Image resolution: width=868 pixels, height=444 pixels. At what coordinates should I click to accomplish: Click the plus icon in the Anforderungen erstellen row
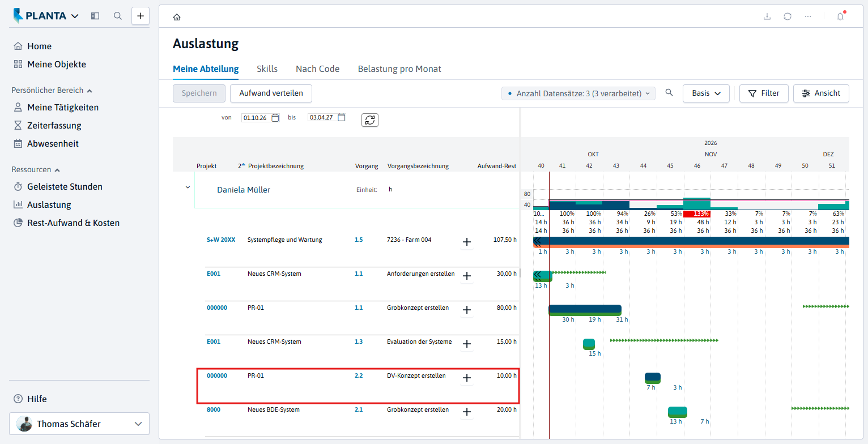click(x=467, y=276)
